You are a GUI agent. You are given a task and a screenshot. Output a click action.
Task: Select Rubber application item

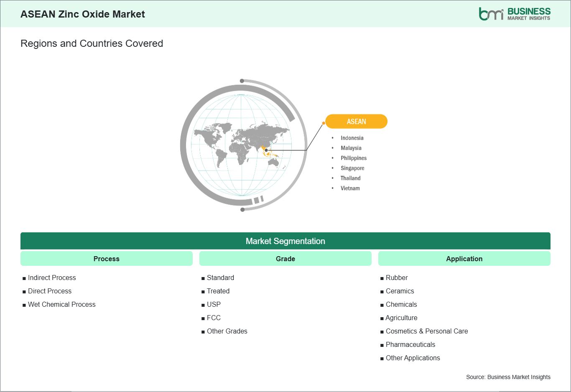(x=397, y=277)
